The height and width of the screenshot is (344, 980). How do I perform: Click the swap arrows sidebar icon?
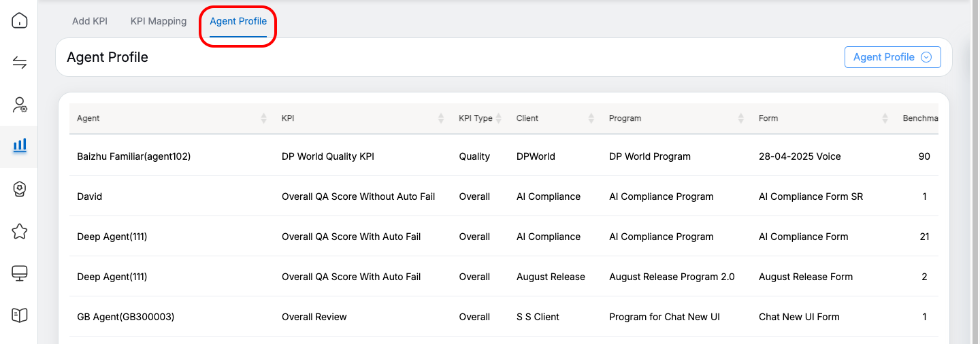(20, 63)
